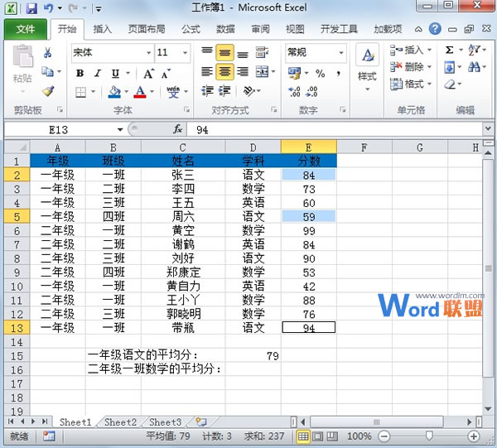This screenshot has height=448, width=497.
Task: Click the zoom slider in status bar
Action: [429, 436]
